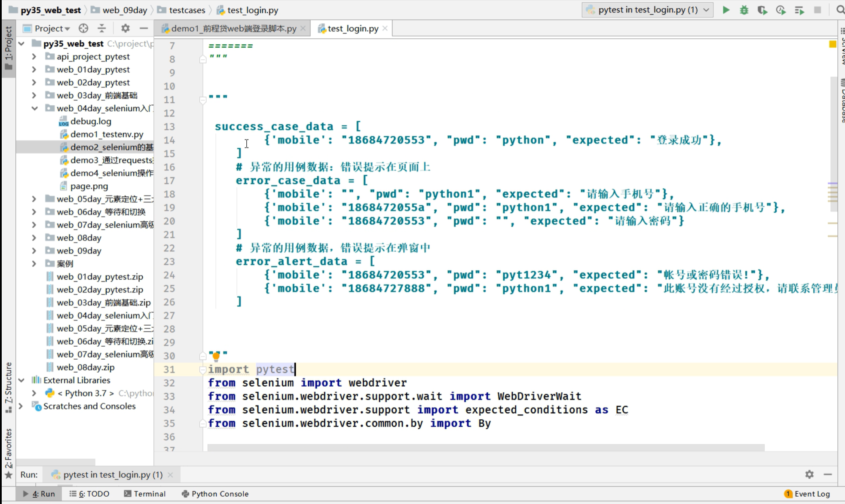Switch to the demo1 前程贷web端登录脚本.py tab

click(x=233, y=28)
